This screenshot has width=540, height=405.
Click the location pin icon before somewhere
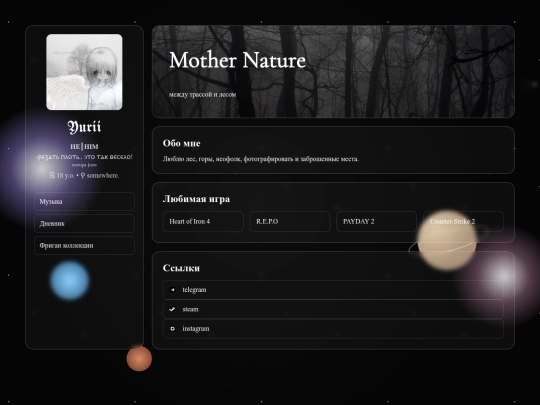click(83, 175)
